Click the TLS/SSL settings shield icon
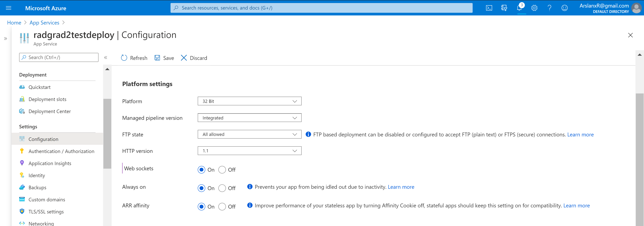The image size is (644, 226). 22,212
